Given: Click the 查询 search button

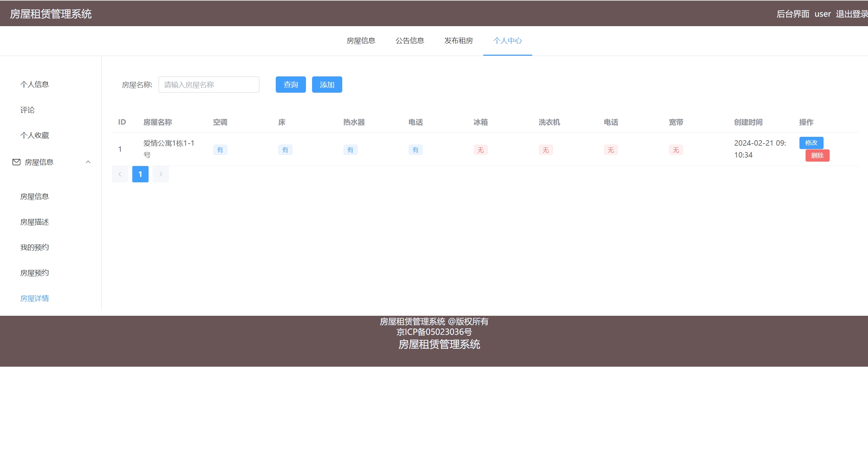Looking at the screenshot, I should click(x=291, y=85).
